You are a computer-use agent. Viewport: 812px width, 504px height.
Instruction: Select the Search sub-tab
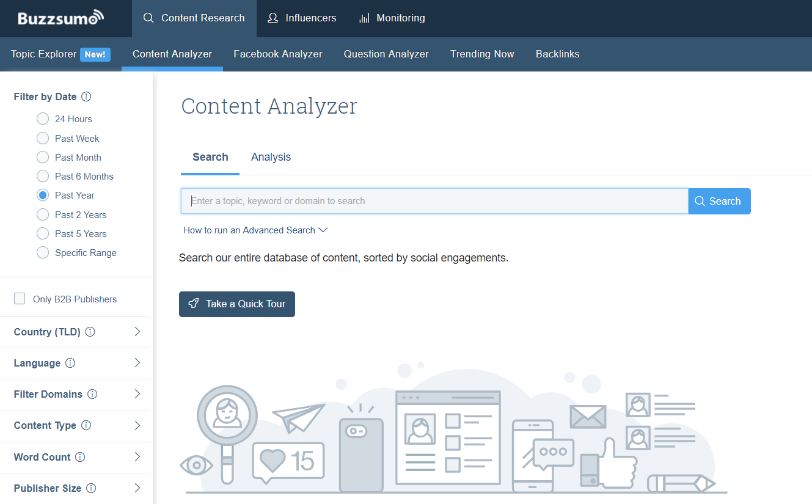[x=210, y=157]
